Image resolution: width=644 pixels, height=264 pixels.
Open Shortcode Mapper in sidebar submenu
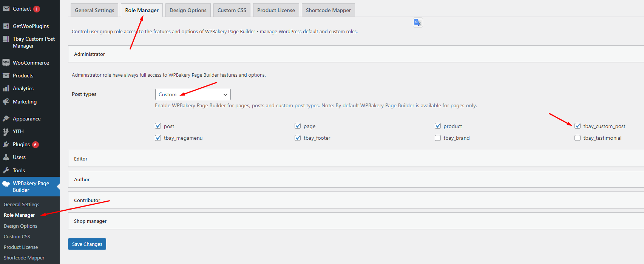point(24,258)
